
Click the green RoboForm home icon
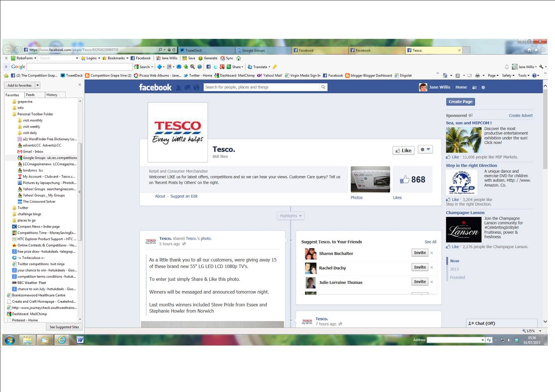pos(239,58)
